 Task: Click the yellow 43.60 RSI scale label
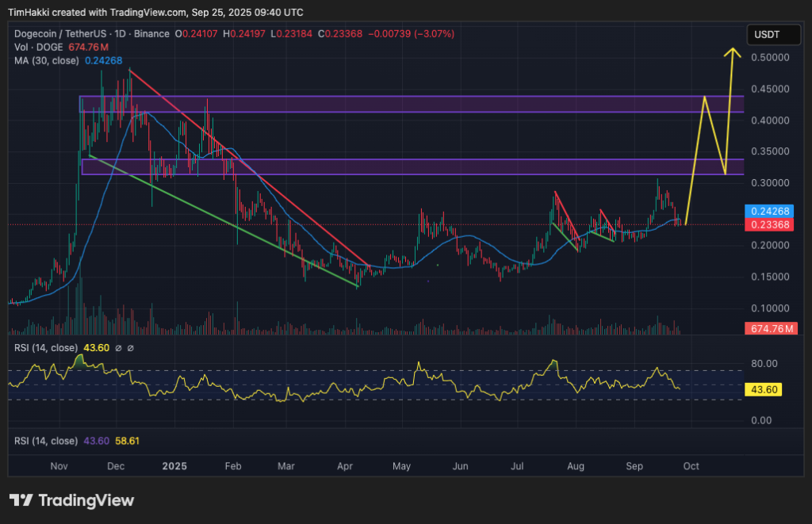[762, 389]
